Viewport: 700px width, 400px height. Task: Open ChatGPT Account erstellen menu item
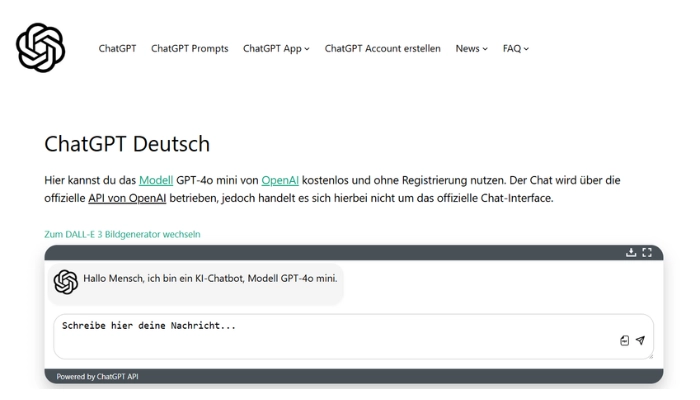click(x=383, y=48)
